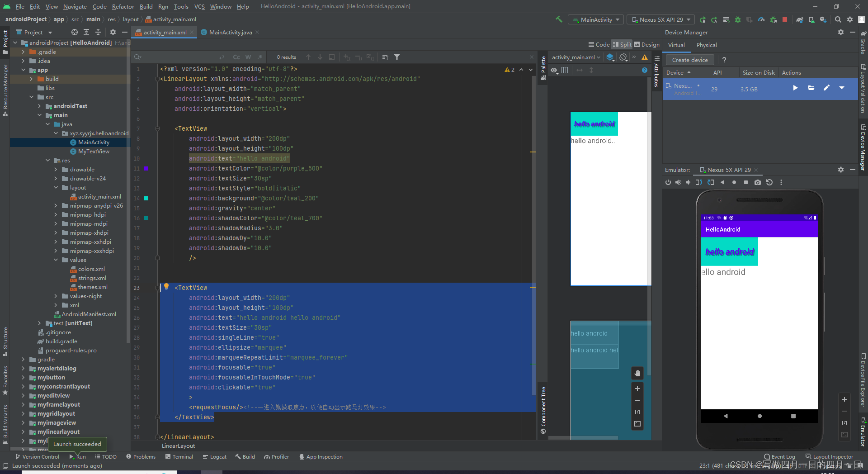
Task: Click the purple color swatch beside line 11
Action: [147, 169]
